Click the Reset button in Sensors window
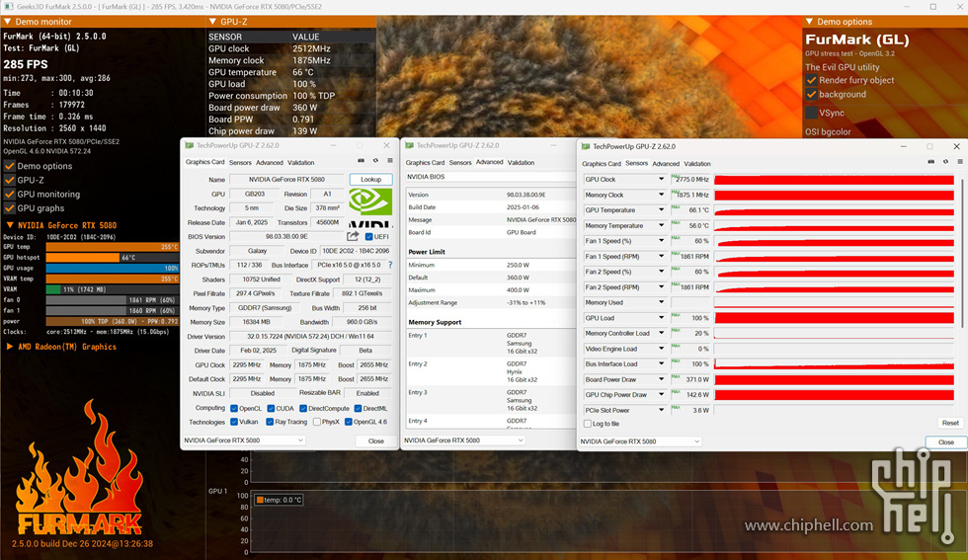Viewport: 968px width, 560px height. [950, 423]
